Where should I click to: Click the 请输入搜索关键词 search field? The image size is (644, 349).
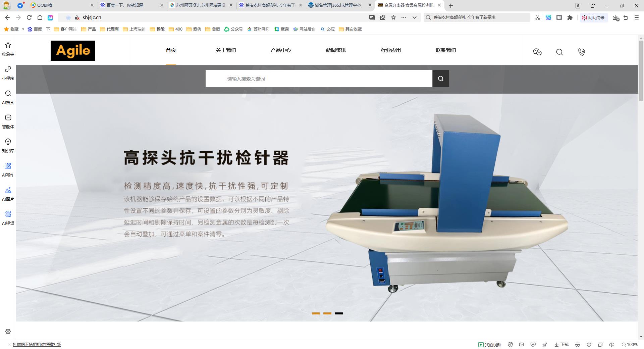click(319, 79)
